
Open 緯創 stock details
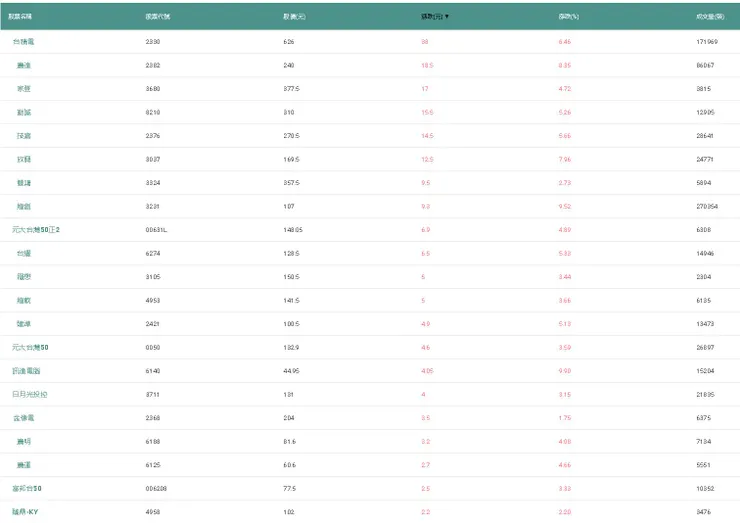coord(23,206)
